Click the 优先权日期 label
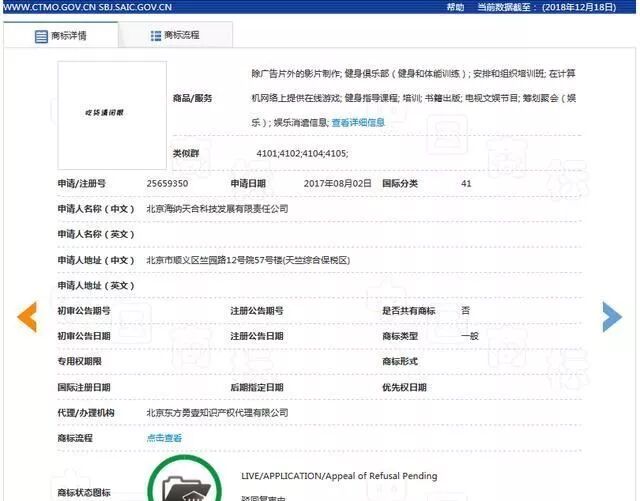Screen dimensions: 640x501 (404, 387)
